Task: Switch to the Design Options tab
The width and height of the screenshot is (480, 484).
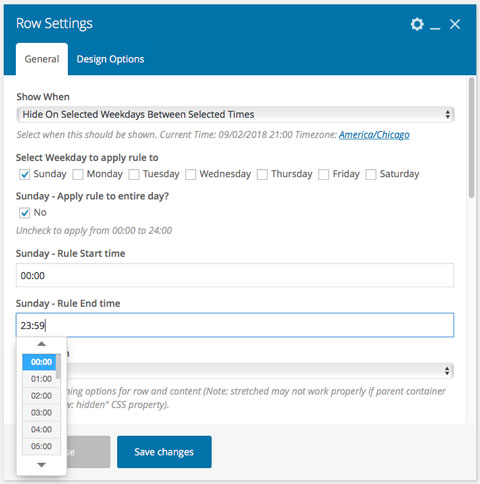Action: 110,59
